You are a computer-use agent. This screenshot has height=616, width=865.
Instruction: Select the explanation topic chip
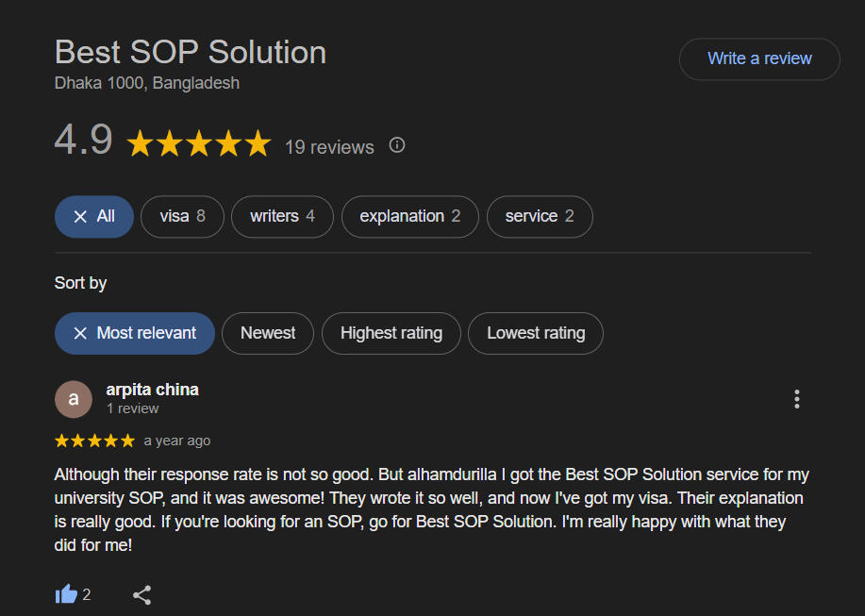tap(409, 217)
